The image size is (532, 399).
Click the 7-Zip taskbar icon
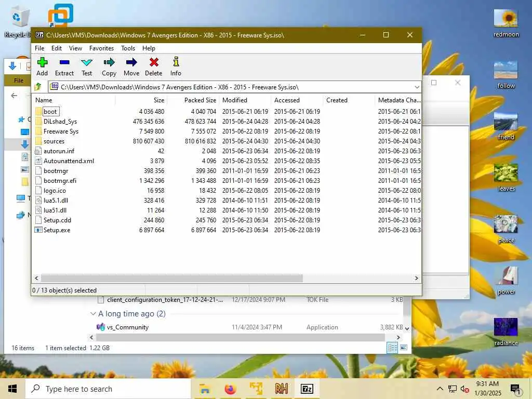click(x=307, y=389)
